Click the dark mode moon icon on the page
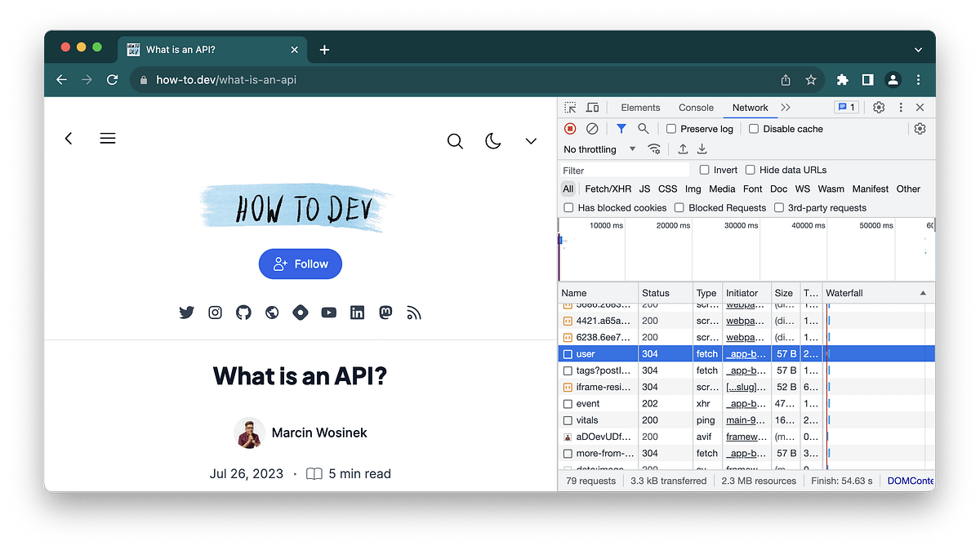 [493, 140]
